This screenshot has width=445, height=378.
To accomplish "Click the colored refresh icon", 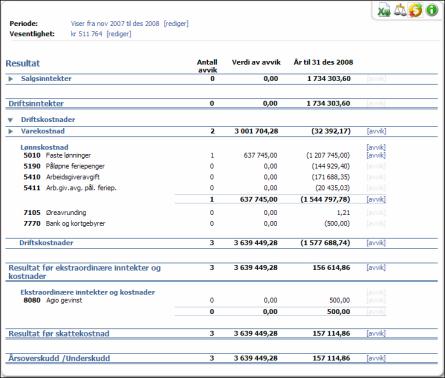I will click(416, 10).
